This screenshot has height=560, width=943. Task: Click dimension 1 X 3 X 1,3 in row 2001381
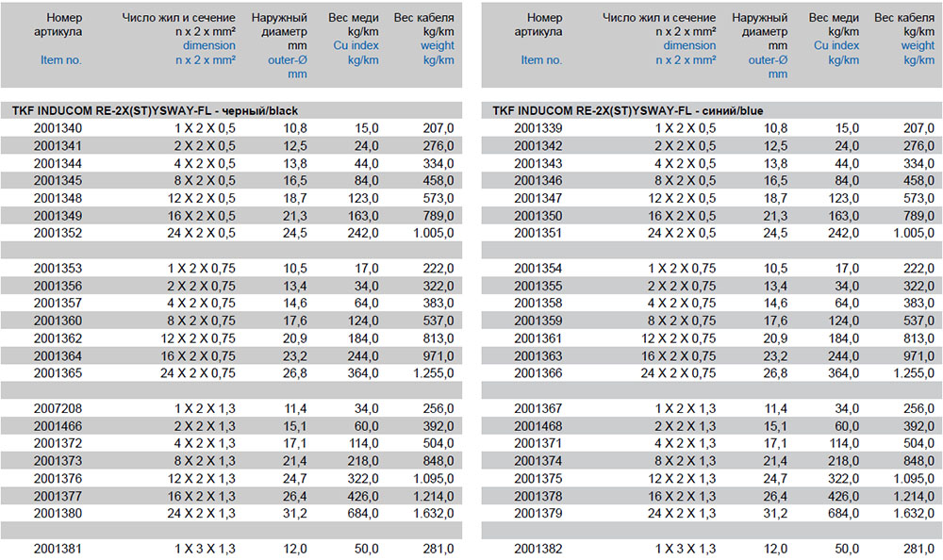tap(205, 549)
